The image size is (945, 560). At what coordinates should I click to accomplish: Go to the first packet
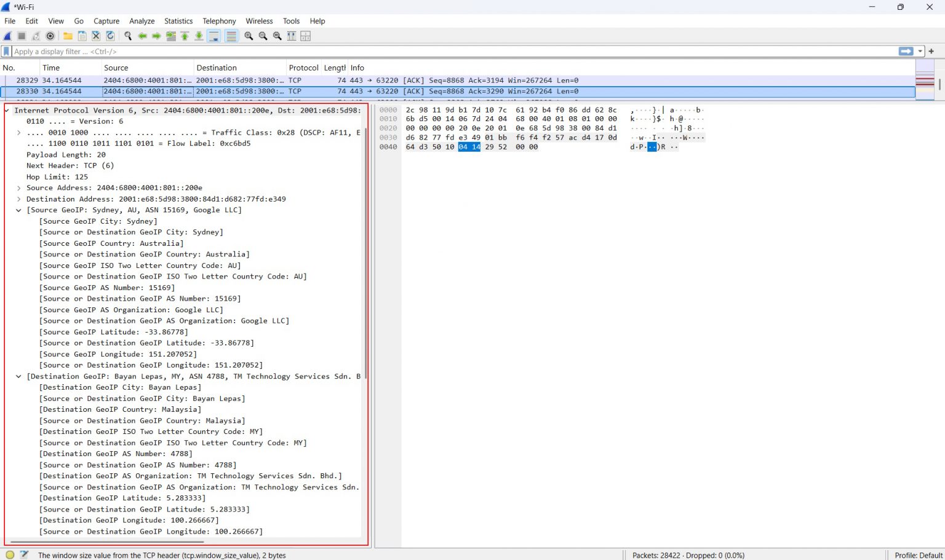coord(185,36)
